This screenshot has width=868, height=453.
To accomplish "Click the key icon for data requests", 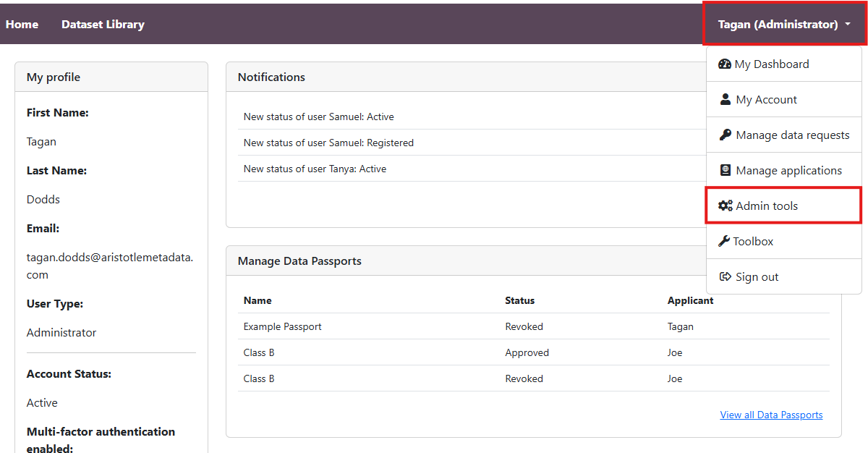I will click(x=726, y=135).
